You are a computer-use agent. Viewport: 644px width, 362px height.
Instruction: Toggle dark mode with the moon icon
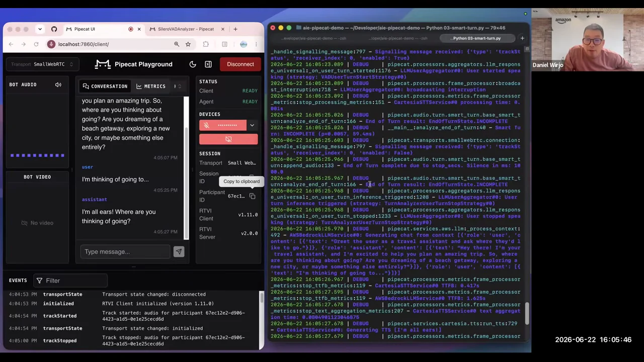tap(193, 64)
